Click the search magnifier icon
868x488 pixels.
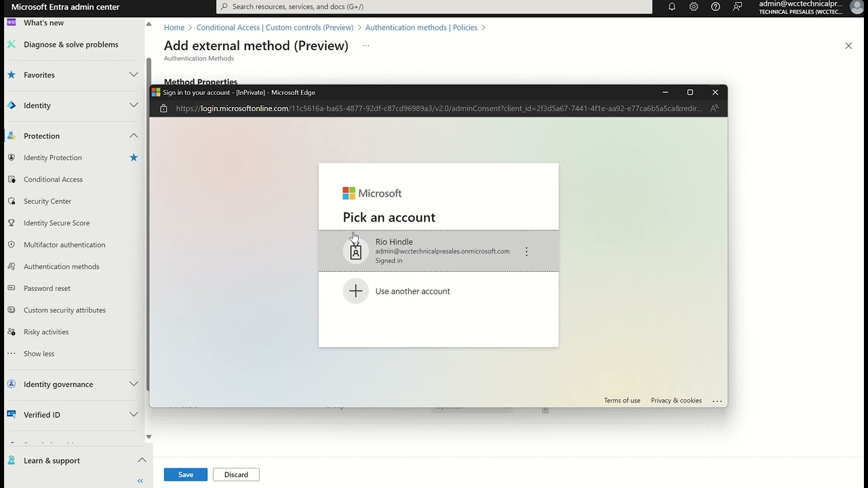pyautogui.click(x=224, y=7)
